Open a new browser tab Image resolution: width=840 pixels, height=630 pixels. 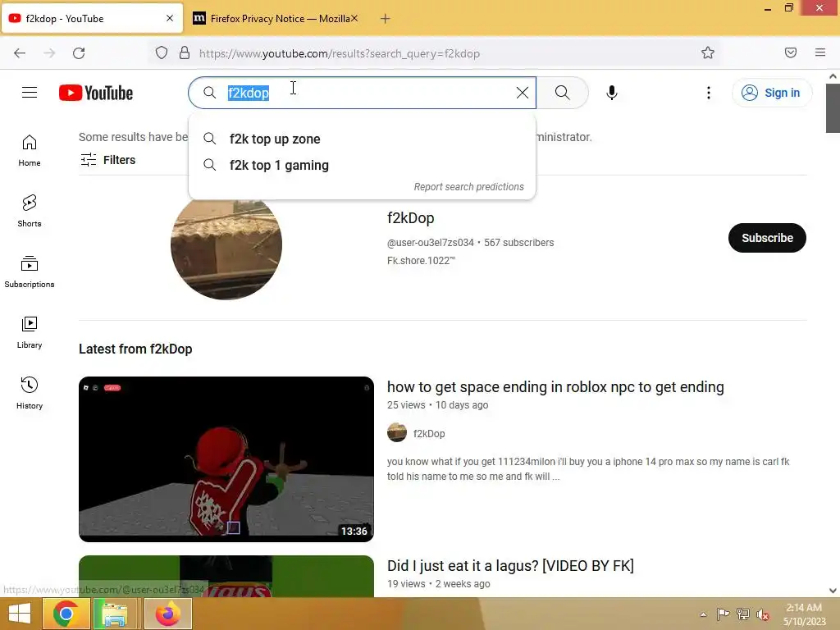click(386, 19)
